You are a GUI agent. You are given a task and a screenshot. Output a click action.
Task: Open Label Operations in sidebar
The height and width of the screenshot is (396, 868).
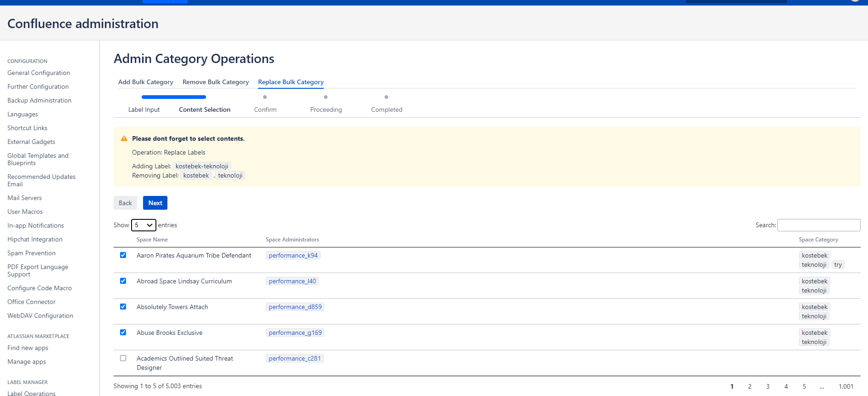pyautogui.click(x=31, y=393)
